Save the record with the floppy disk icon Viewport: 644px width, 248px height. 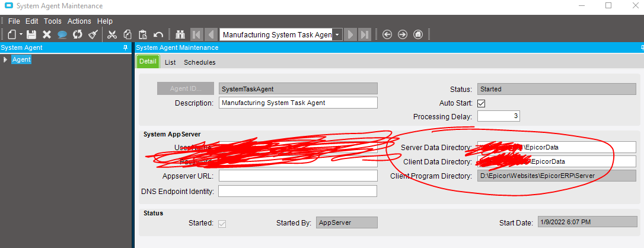[31, 34]
